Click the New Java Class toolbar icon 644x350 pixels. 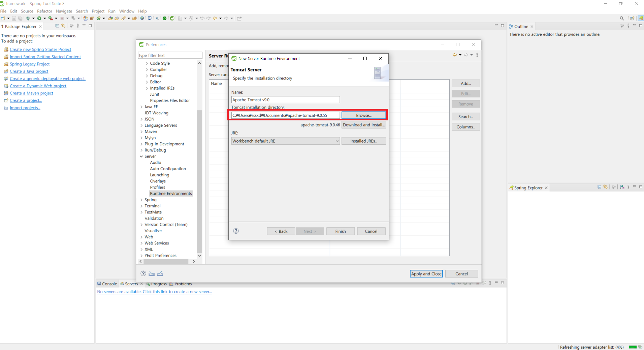(x=99, y=18)
